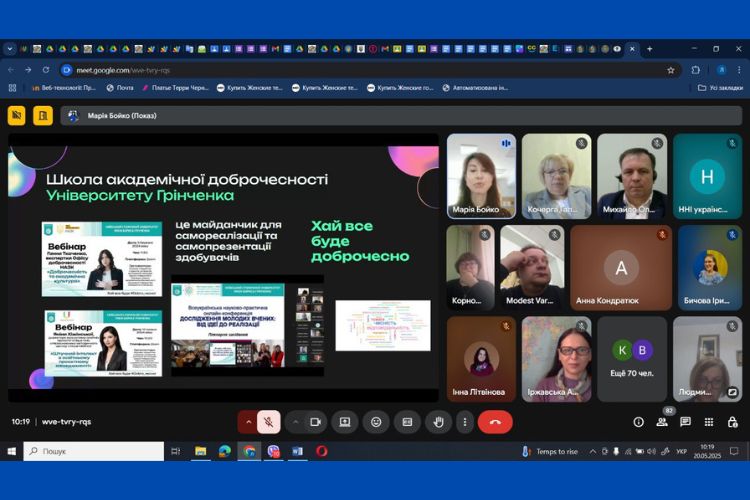Viewport: 750px width, 500px height.
Task: Go forward in browser
Action: tap(28, 70)
